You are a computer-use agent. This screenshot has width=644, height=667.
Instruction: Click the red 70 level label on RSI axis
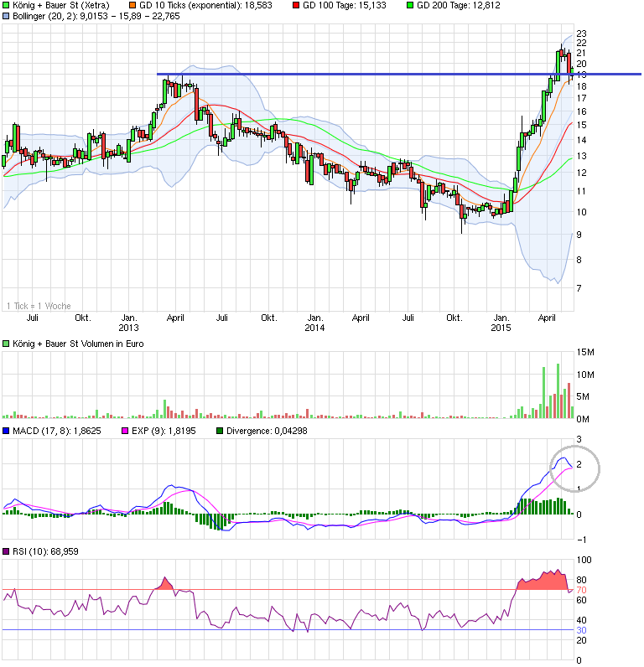(x=579, y=590)
